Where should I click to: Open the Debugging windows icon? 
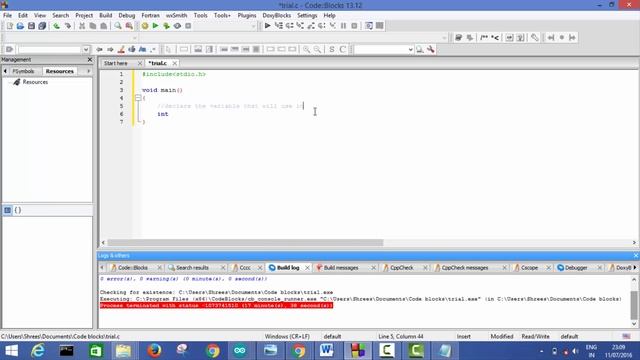point(369,26)
